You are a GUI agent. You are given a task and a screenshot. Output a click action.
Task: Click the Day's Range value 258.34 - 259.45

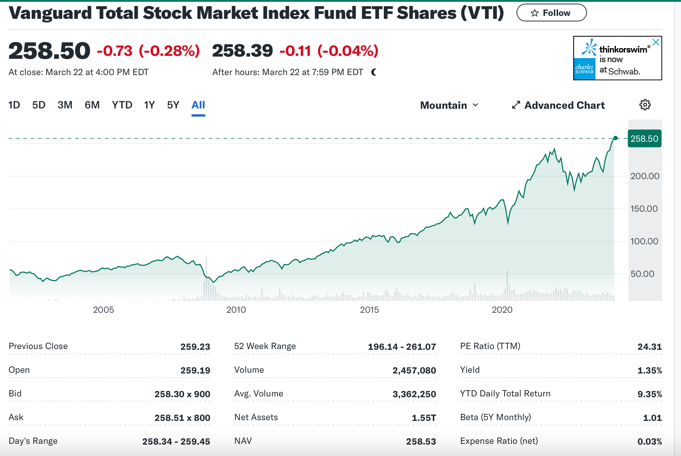pyautogui.click(x=176, y=442)
